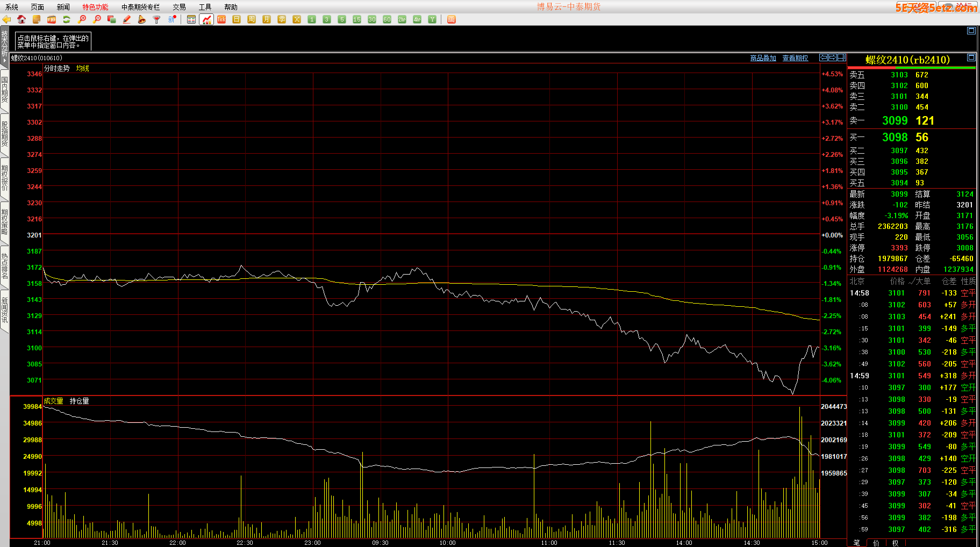
Task: Select the red pencil drawing tool
Action: [x=127, y=19]
